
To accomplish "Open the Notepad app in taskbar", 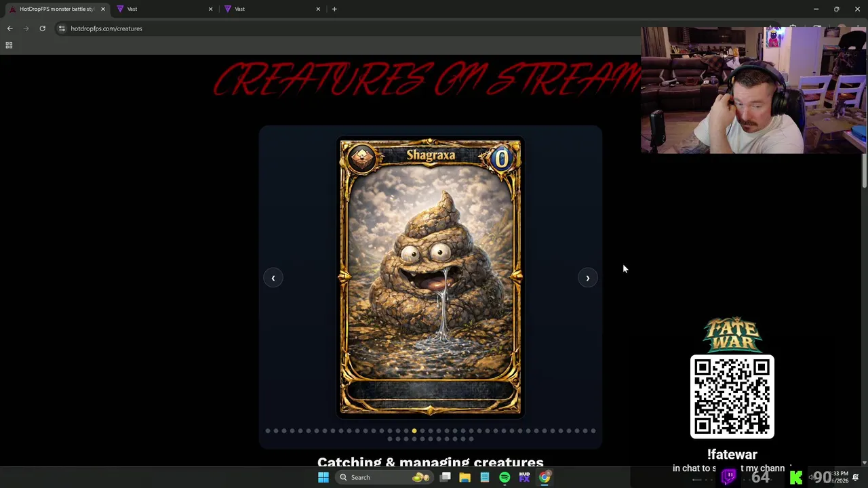I will pos(485,477).
